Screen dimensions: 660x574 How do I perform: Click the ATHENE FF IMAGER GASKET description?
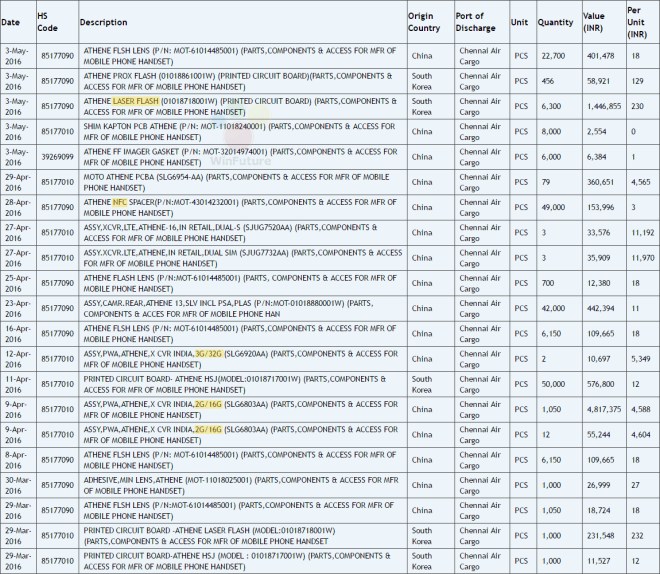pos(240,157)
